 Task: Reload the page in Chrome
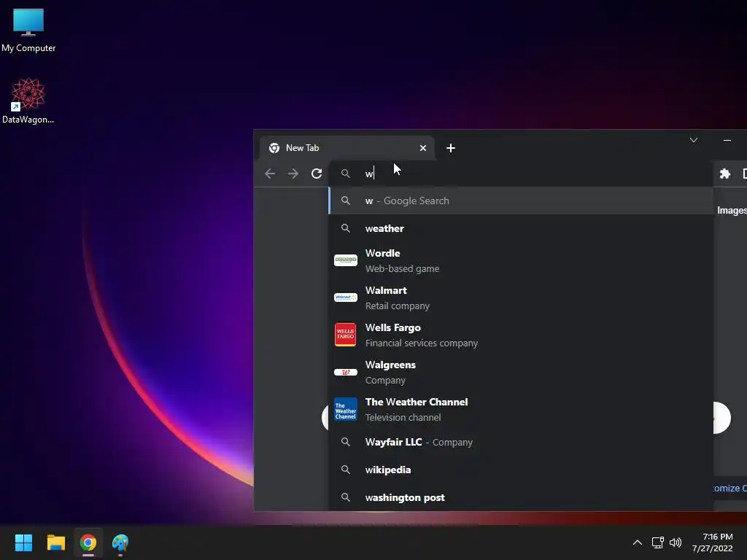pyautogui.click(x=317, y=174)
